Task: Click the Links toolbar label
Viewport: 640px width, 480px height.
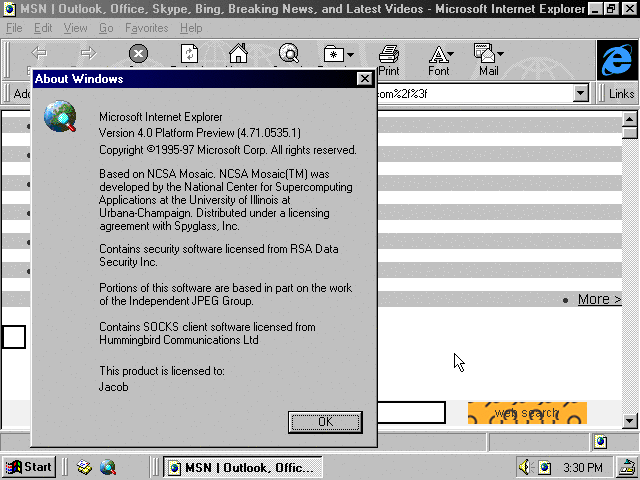Action: pos(621,94)
